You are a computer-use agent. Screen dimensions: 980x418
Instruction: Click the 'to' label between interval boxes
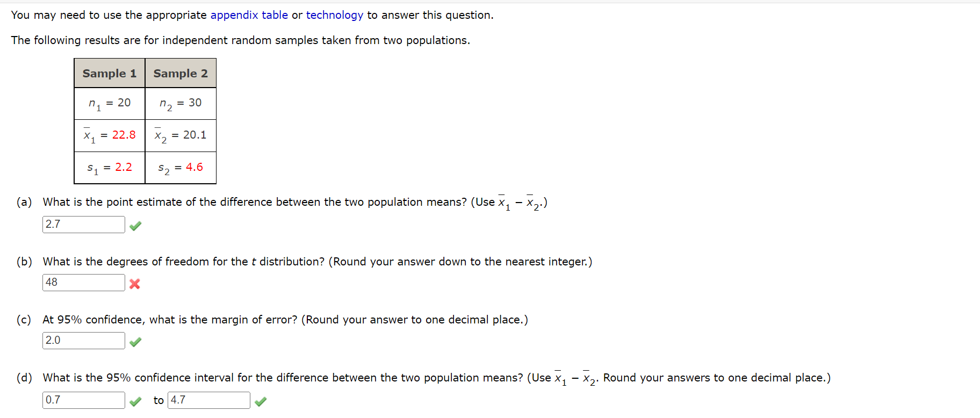click(158, 400)
